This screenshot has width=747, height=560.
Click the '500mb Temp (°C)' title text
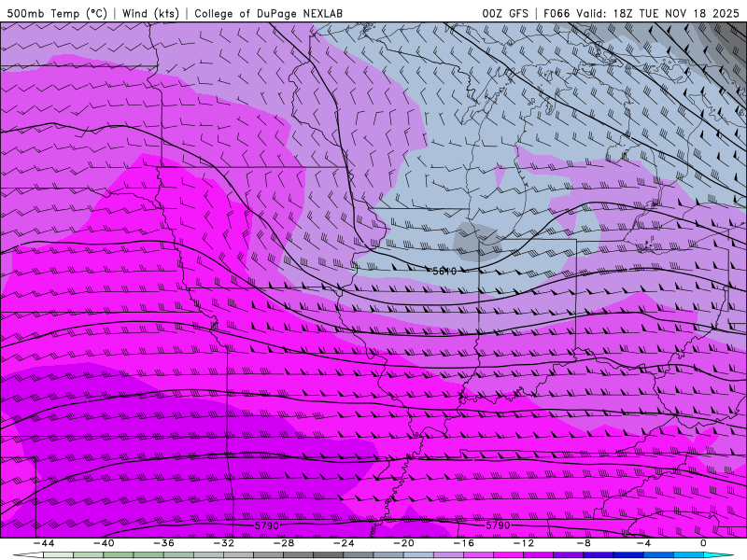pos(57,13)
